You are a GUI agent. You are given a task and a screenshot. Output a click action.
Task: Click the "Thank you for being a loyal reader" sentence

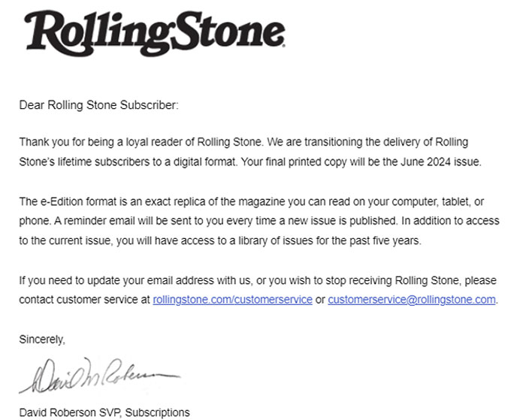pos(141,142)
